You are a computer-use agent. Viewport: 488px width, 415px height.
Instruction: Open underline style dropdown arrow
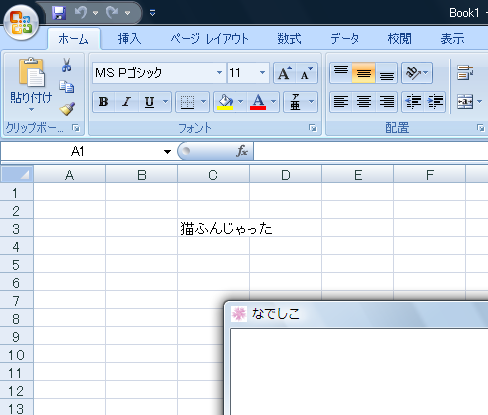point(166,102)
